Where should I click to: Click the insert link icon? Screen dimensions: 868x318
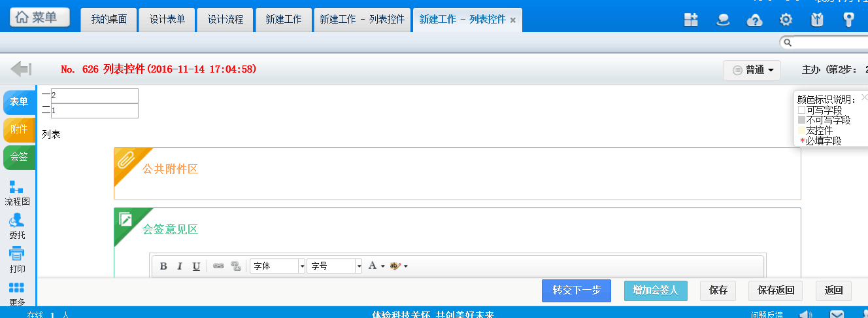point(219,266)
